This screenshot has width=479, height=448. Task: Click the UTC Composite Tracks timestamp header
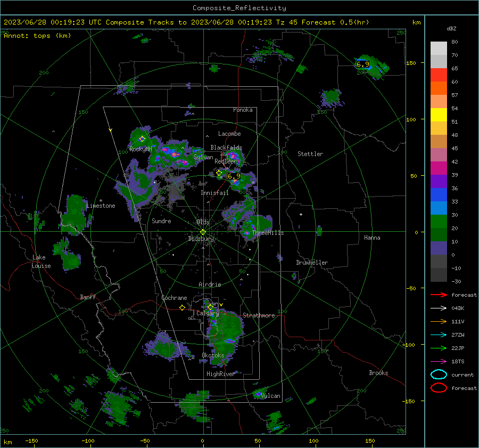pos(186,22)
